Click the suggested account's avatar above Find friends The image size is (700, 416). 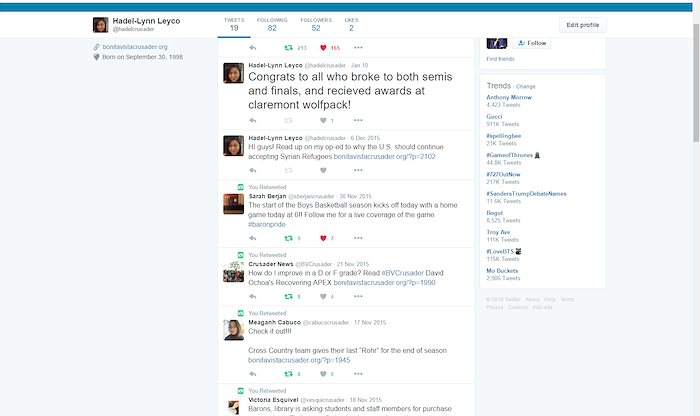coord(496,43)
